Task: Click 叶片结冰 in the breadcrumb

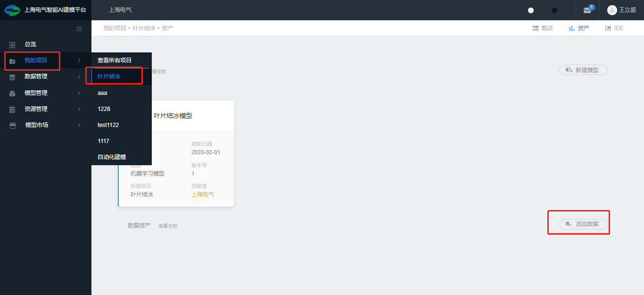Action: [144, 28]
